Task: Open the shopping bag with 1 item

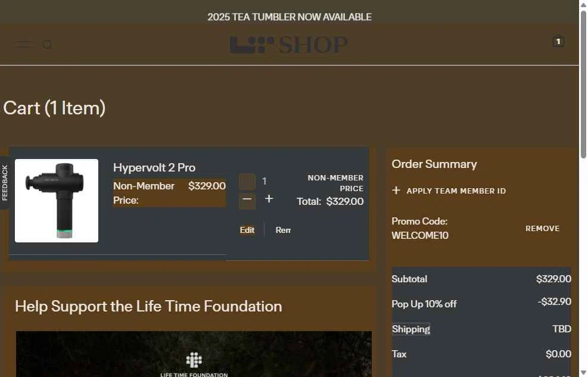Action: [x=558, y=41]
